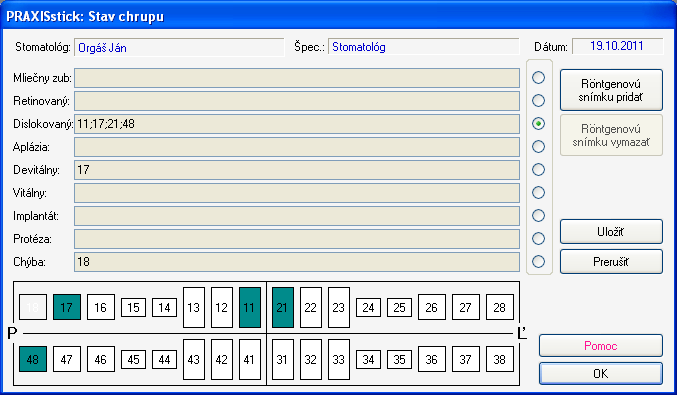Click the Retinovaný text field
This screenshot has width=677, height=395.
pyautogui.click(x=297, y=101)
